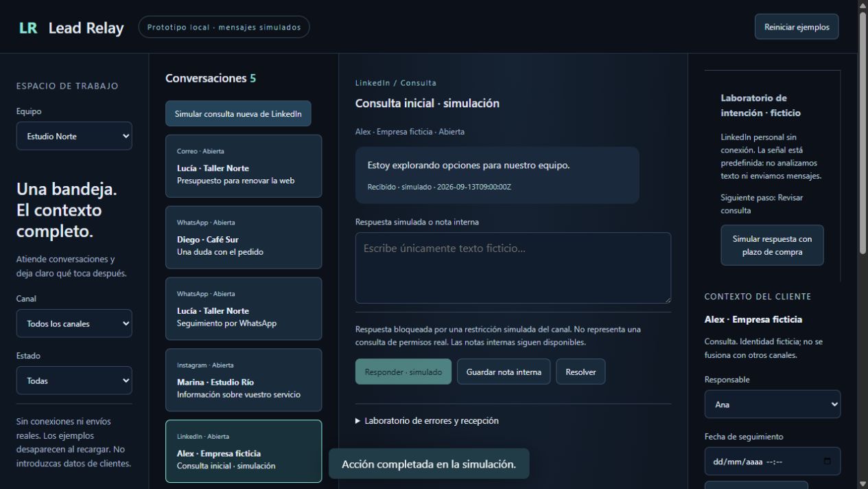868x489 pixels.
Task: Click the received message Estoy explorando opciones
Action: tap(497, 175)
